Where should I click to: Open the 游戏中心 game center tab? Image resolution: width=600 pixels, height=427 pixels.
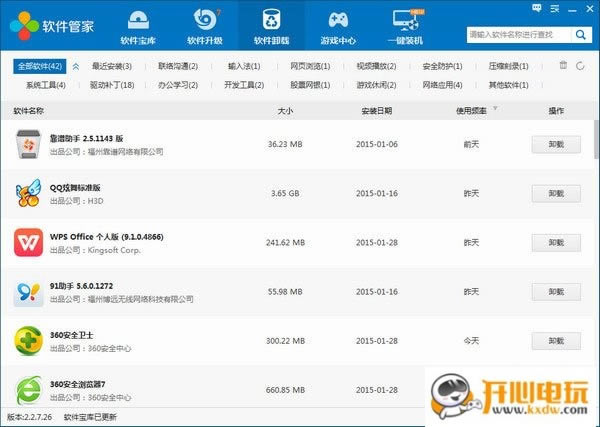[x=338, y=26]
